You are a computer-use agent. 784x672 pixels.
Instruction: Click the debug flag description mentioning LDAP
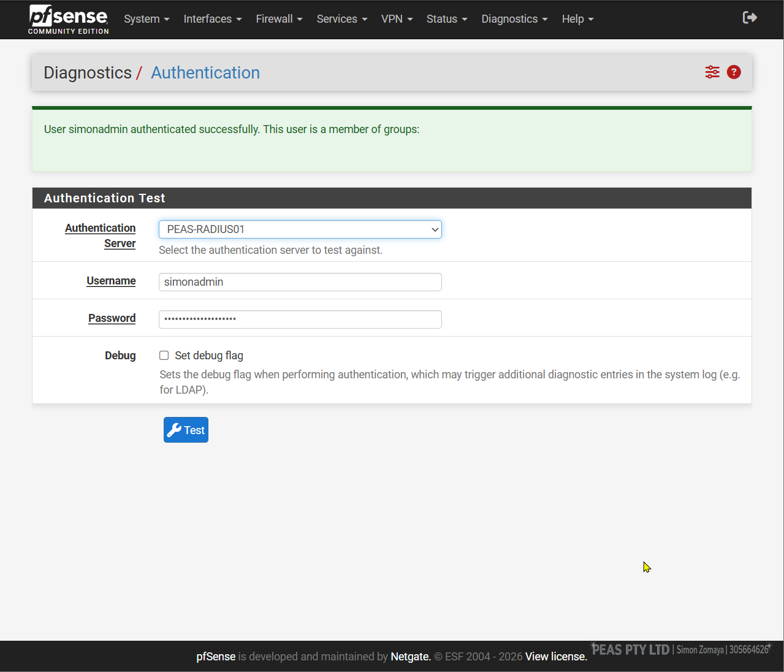coord(450,382)
